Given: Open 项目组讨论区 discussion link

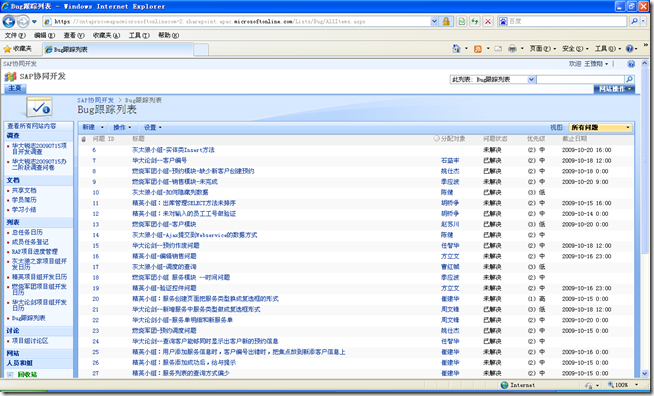Looking at the screenshot, I should pos(30,341).
